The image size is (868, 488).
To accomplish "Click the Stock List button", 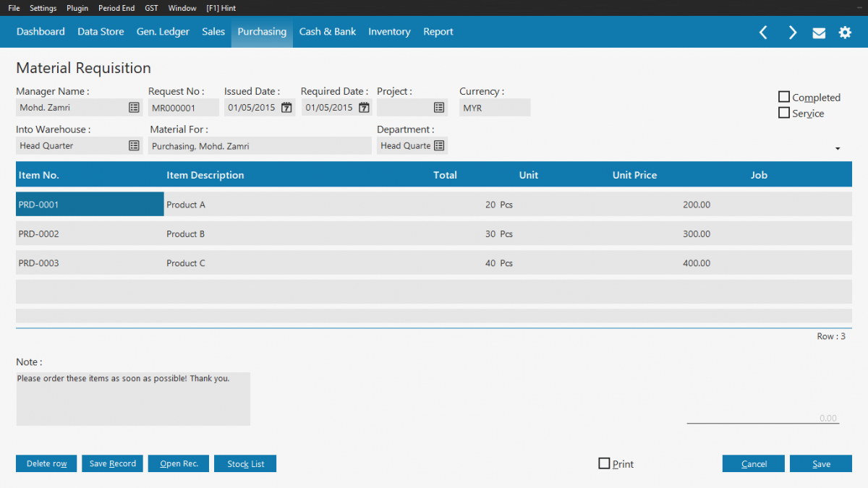I will [x=244, y=463].
